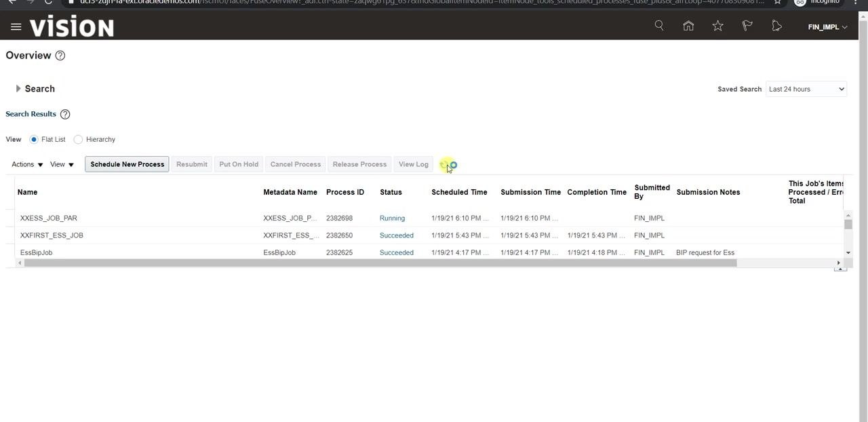This screenshot has width=868, height=422.
Task: Sort by the Metadata Name column header
Action: click(290, 192)
